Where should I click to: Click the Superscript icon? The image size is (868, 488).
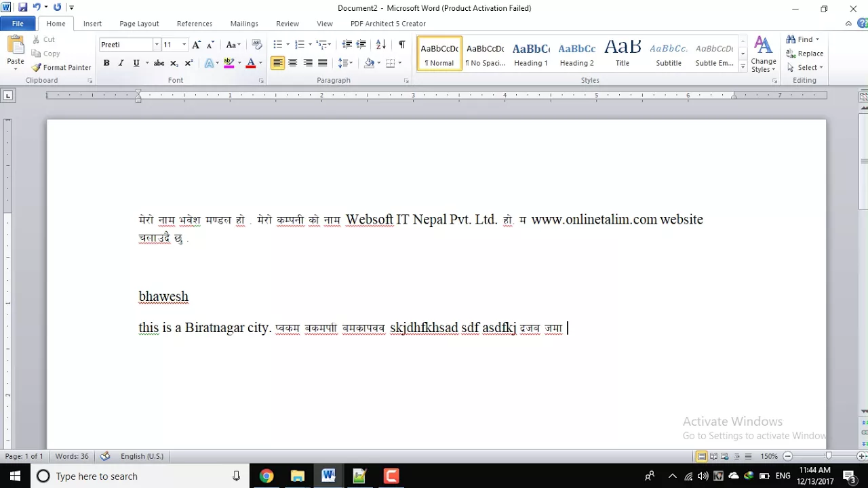click(189, 63)
